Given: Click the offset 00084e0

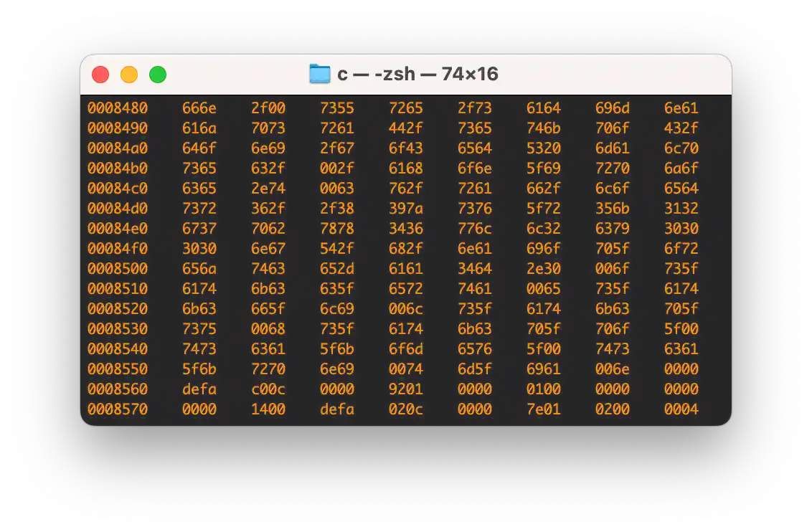Looking at the screenshot, I should point(118,229).
